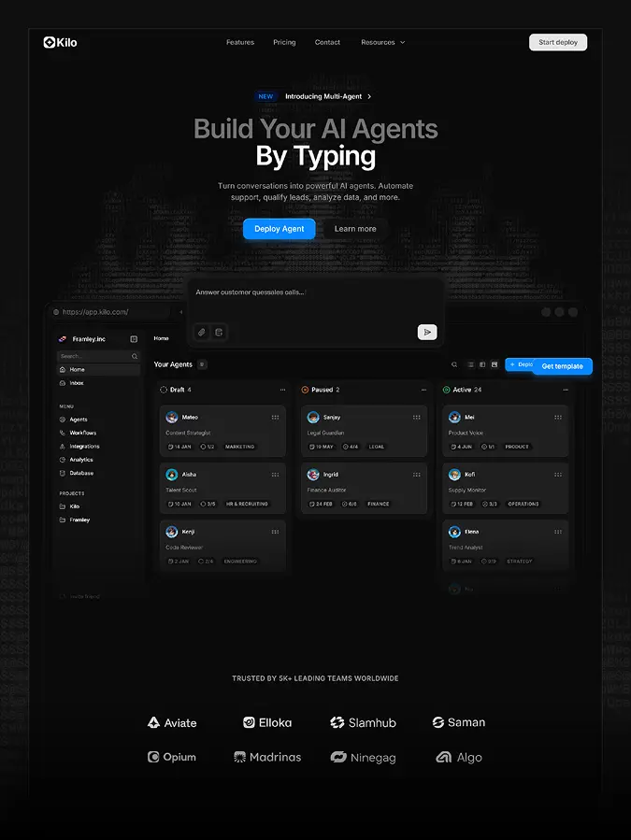Screen dimensions: 631x840
Task: Click the MARKETING tag on Mateo card
Action: 239,447
